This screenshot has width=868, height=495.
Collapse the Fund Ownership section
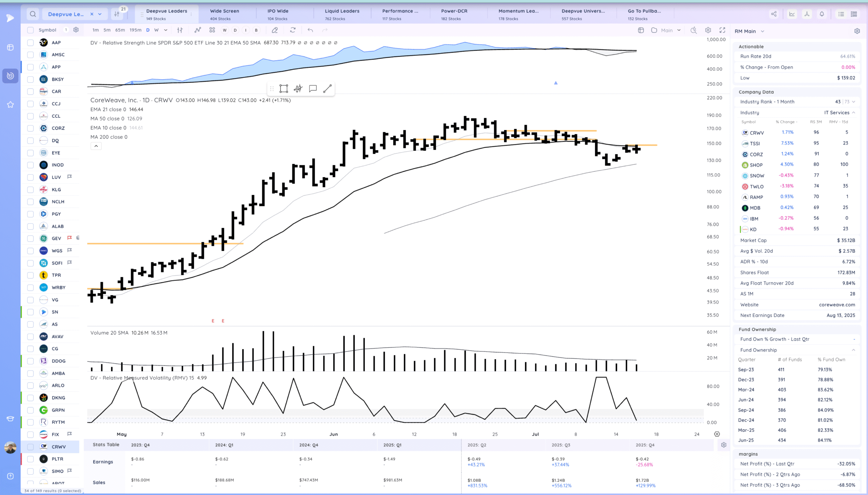(853, 350)
